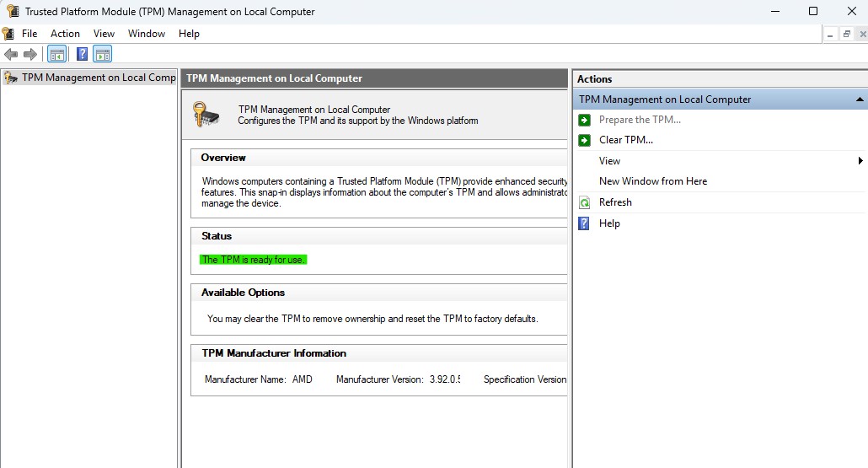This screenshot has width=868, height=468.
Task: Click the TPM key icon in the title bar
Action: tap(12, 11)
